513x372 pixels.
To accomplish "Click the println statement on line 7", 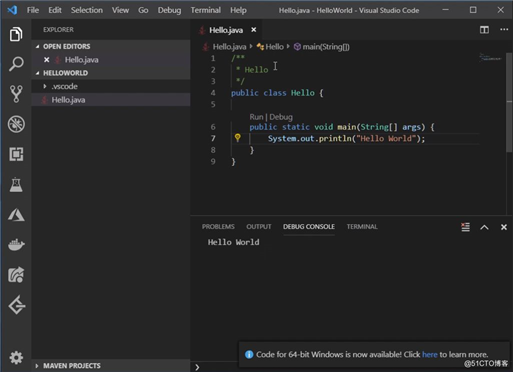I will click(x=346, y=138).
